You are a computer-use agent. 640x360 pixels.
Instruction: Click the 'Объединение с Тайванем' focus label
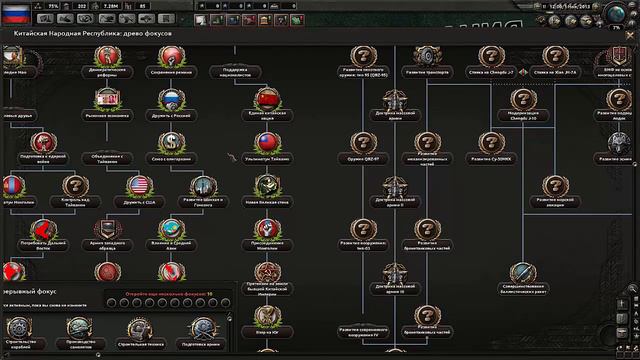click(107, 159)
